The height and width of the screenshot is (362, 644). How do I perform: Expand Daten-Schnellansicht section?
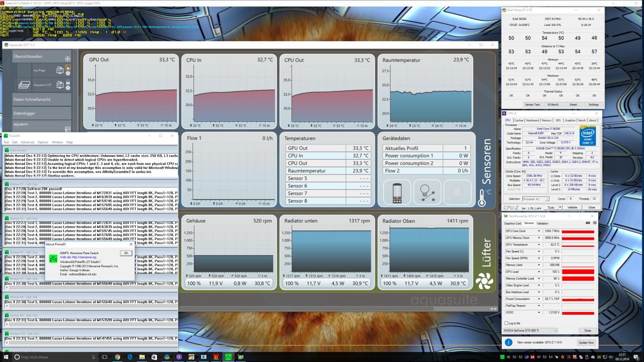pyautogui.click(x=42, y=100)
